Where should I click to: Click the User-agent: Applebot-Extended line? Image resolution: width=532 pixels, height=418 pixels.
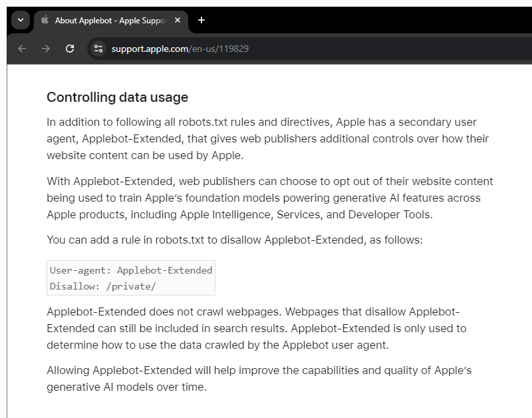click(x=130, y=270)
